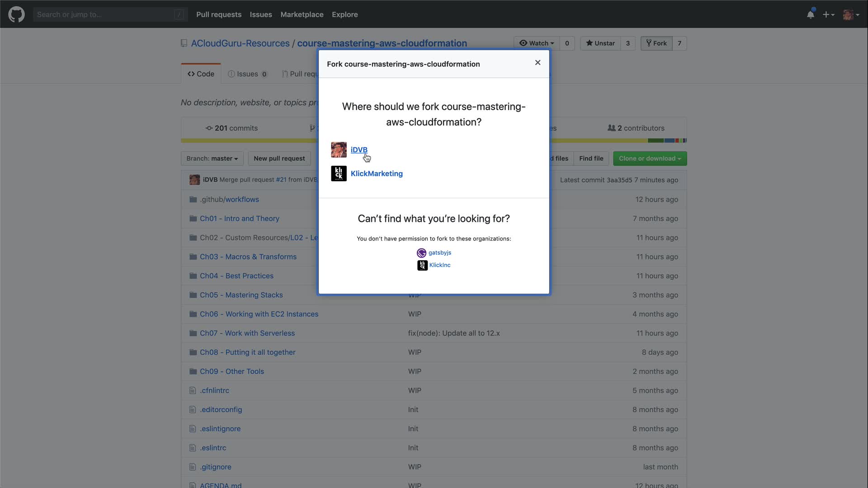Click the KlickInc organization logo

coord(422,265)
